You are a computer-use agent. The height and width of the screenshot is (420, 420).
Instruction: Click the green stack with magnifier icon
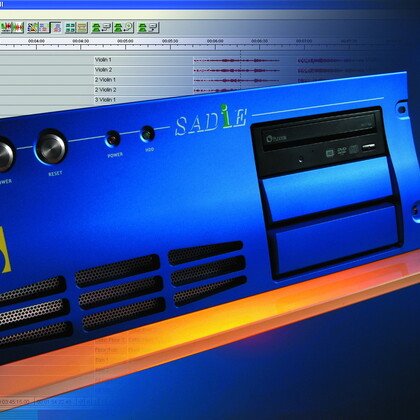point(123,27)
